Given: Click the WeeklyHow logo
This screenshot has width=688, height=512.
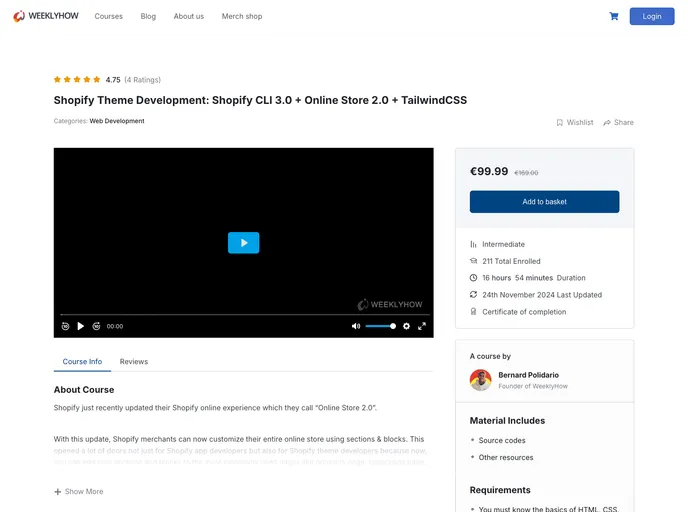Looking at the screenshot, I should pyautogui.click(x=46, y=16).
